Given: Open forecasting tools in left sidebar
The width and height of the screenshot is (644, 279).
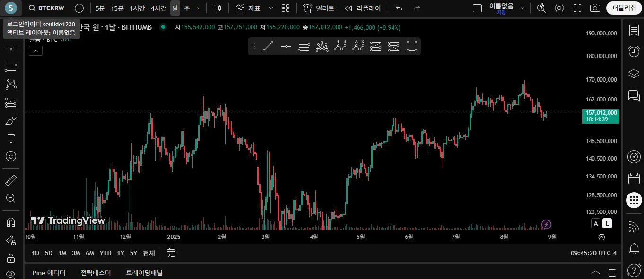Looking at the screenshot, I should tap(10, 102).
